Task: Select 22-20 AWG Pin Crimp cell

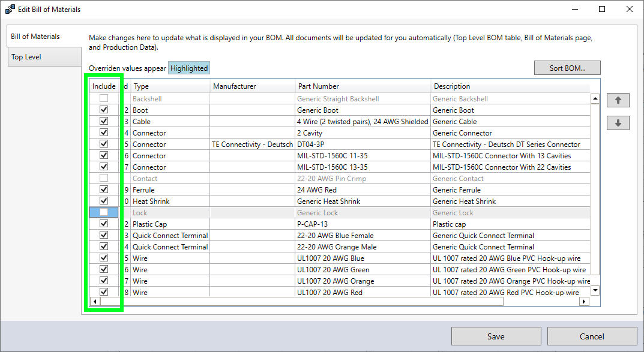Action: (x=363, y=179)
